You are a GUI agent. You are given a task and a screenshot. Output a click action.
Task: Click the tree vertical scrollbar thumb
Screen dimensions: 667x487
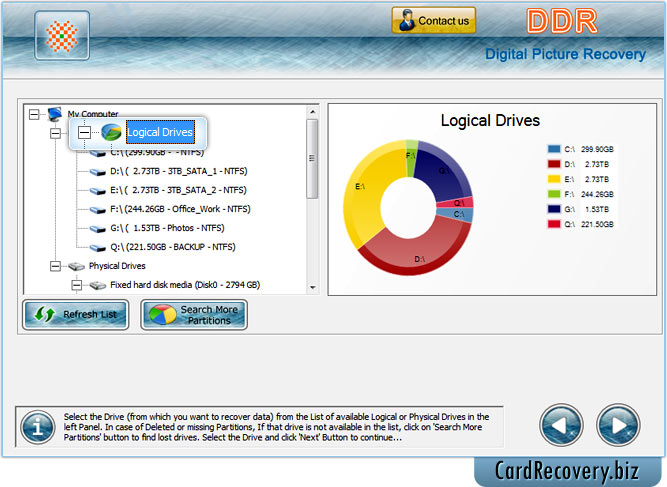[312, 159]
